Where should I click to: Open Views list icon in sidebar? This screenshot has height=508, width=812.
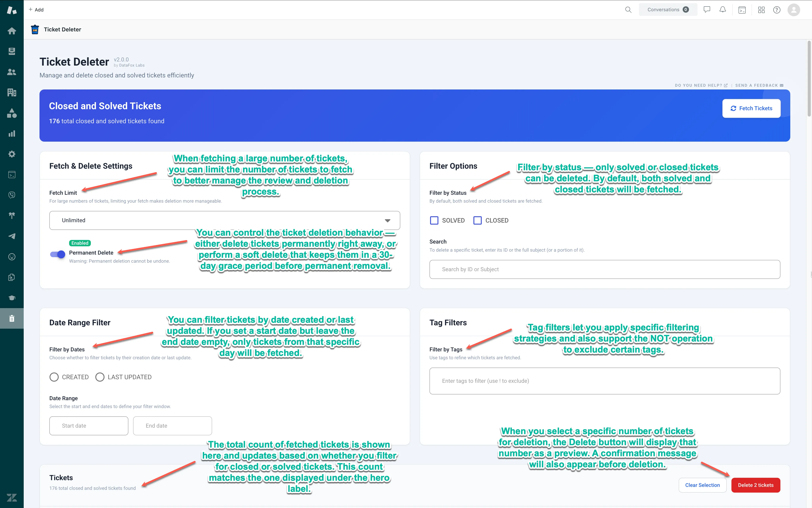point(12,51)
